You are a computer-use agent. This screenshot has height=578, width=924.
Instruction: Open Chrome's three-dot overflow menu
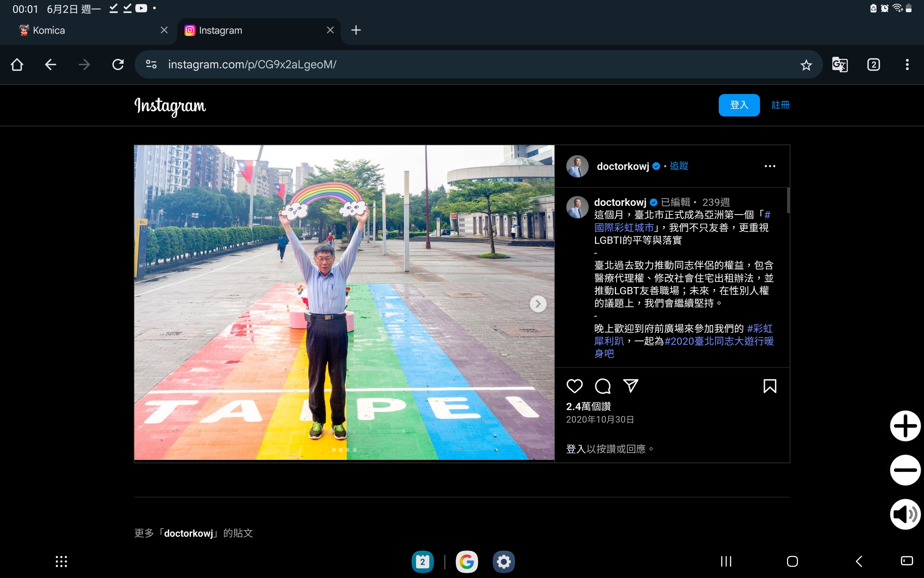tap(907, 65)
